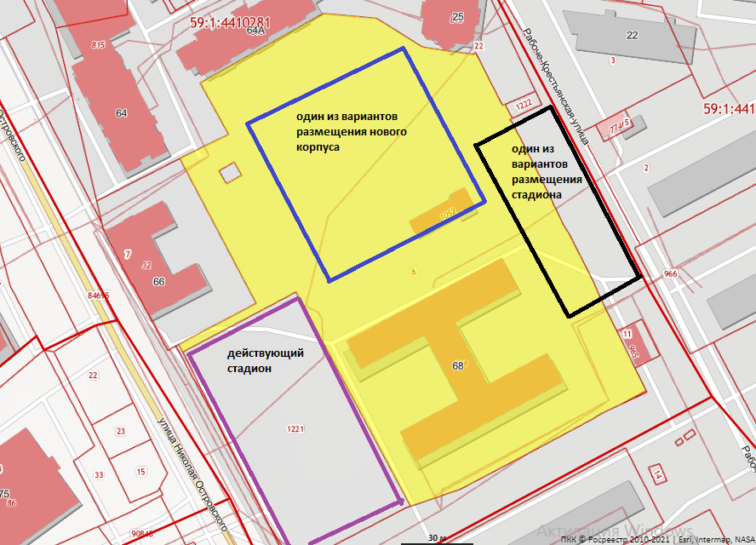This screenshot has height=545, width=756.
Task: Open the Росреестр attribution link
Action: [x=618, y=539]
